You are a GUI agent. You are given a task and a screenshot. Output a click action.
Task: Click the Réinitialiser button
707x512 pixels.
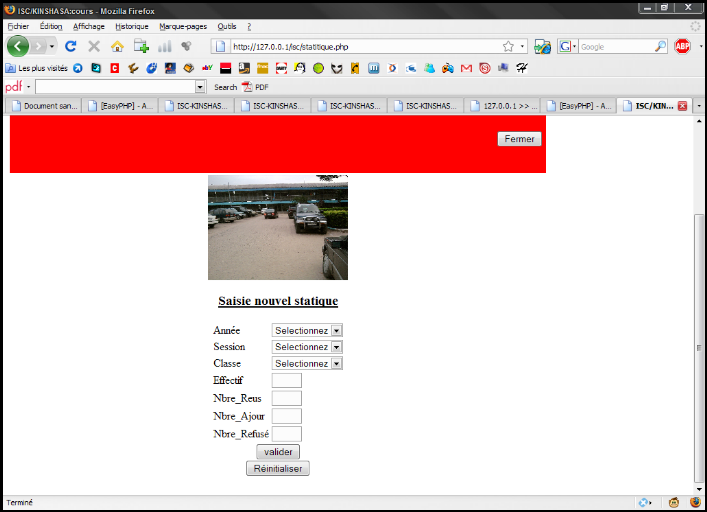(x=278, y=468)
